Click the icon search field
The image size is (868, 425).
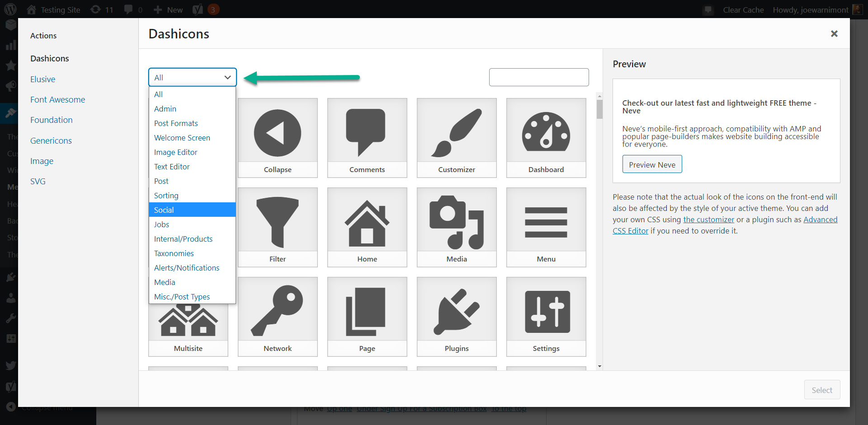(x=538, y=77)
